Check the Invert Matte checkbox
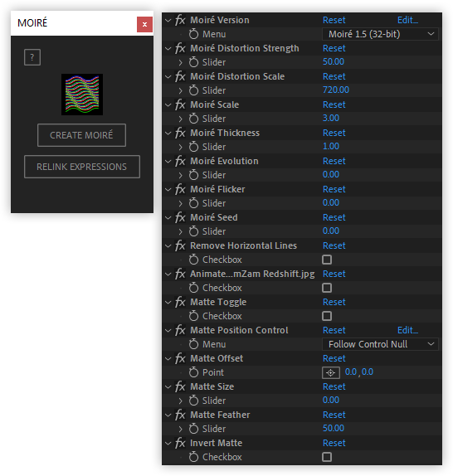 coord(327,457)
